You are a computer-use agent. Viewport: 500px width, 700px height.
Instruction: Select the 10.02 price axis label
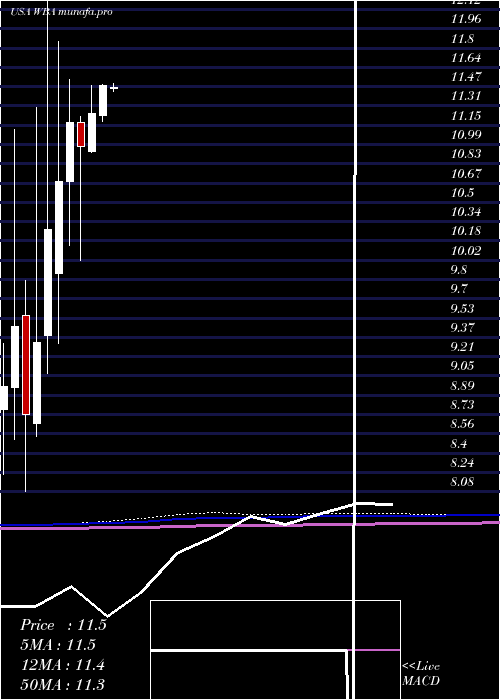pyautogui.click(x=466, y=251)
